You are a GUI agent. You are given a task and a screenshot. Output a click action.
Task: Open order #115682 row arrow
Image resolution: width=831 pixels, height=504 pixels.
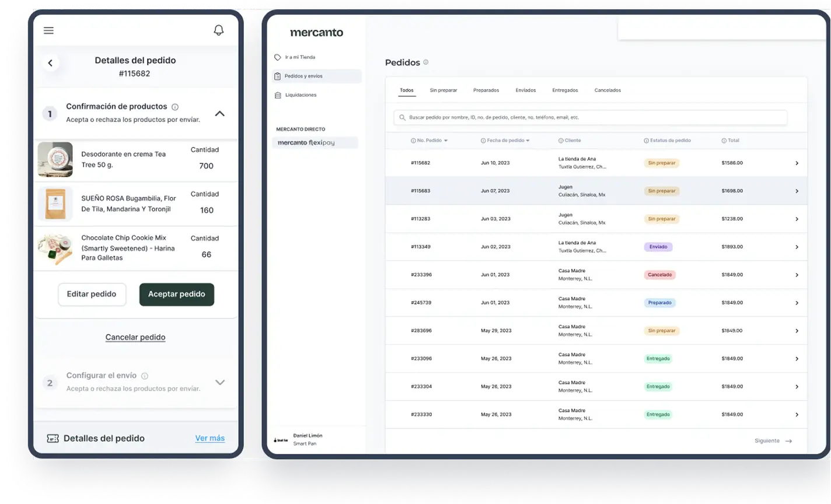797,163
